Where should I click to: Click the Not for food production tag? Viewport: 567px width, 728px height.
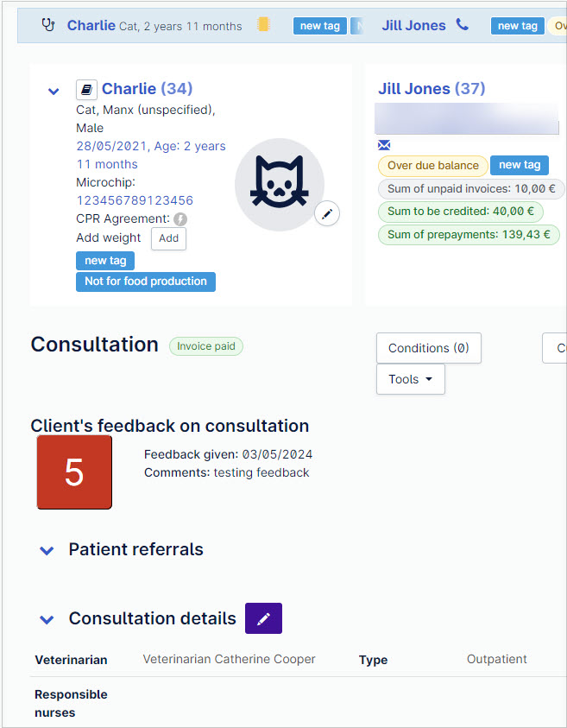point(146,282)
